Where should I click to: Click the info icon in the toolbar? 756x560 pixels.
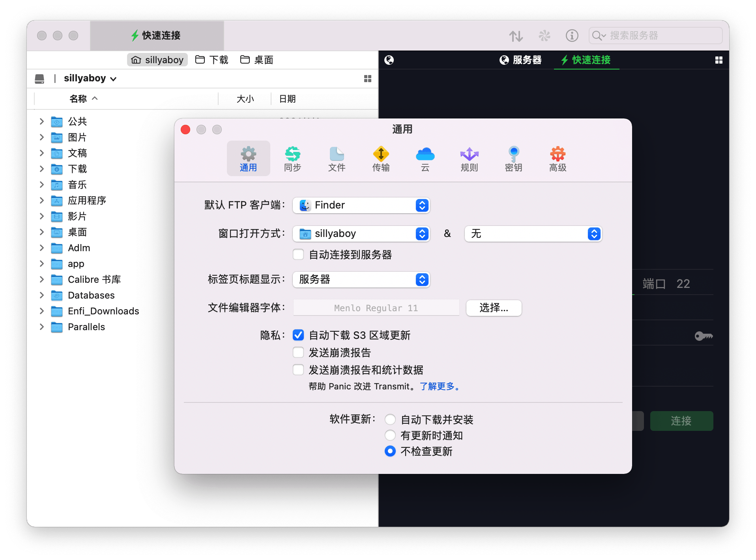(x=572, y=36)
